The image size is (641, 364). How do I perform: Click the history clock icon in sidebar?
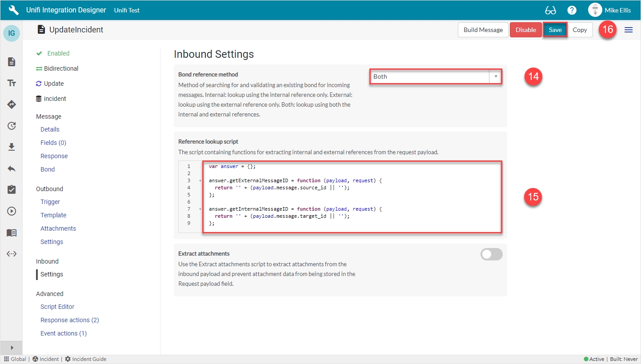[x=12, y=126]
